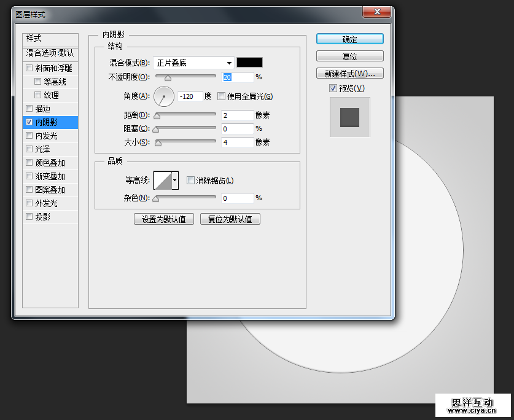This screenshot has height=420, width=514.
Task: Click the 确定 (OK) button
Action: tap(349, 39)
